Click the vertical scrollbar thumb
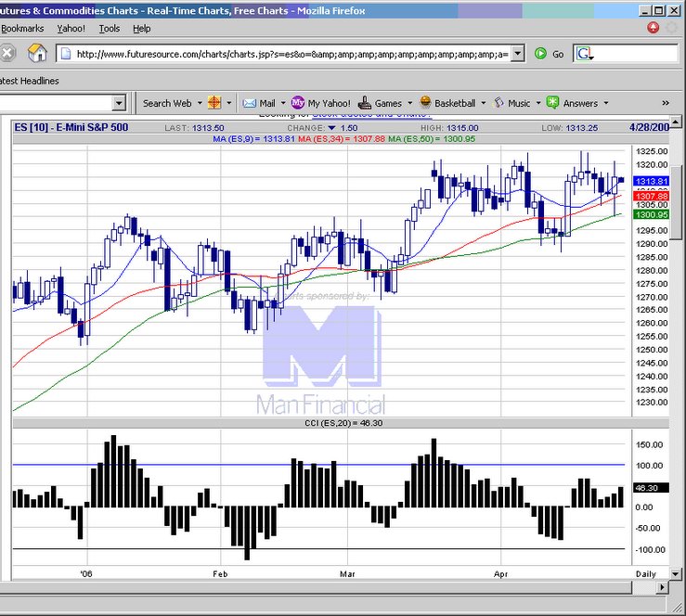 click(x=676, y=203)
